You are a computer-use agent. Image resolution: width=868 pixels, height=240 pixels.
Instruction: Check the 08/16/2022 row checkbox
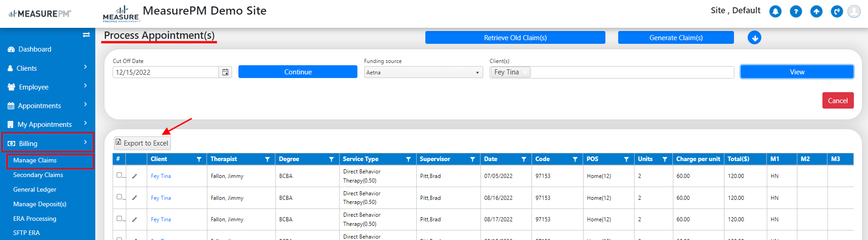119,197
